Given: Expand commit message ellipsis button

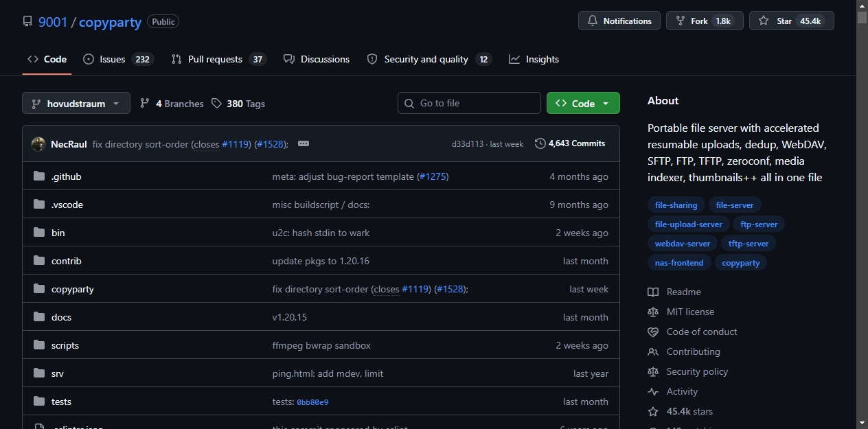Looking at the screenshot, I should pyautogui.click(x=304, y=143).
